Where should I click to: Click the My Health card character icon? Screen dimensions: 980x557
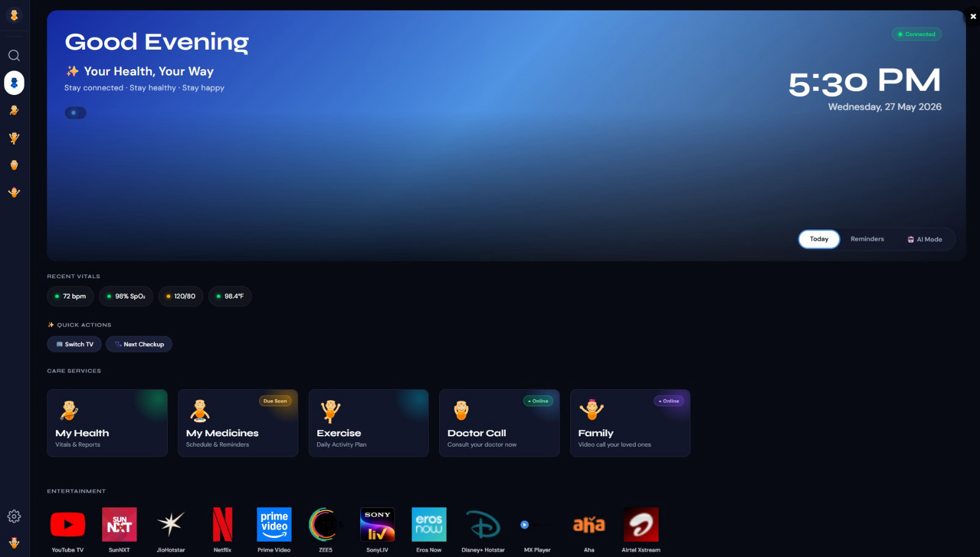point(69,410)
